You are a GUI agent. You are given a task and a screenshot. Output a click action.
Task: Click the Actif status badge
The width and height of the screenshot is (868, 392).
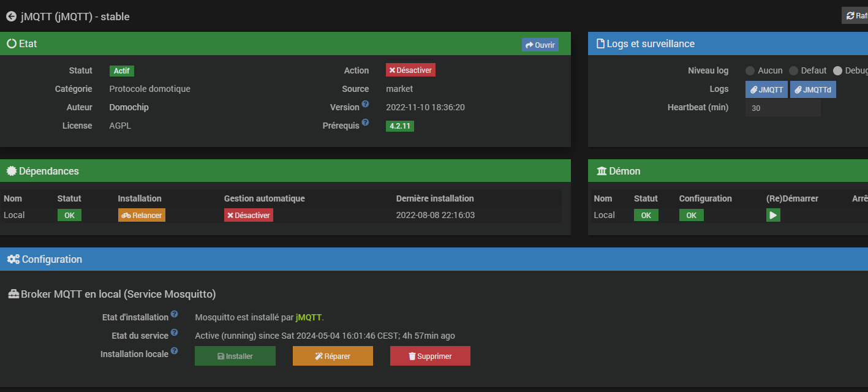coord(121,71)
